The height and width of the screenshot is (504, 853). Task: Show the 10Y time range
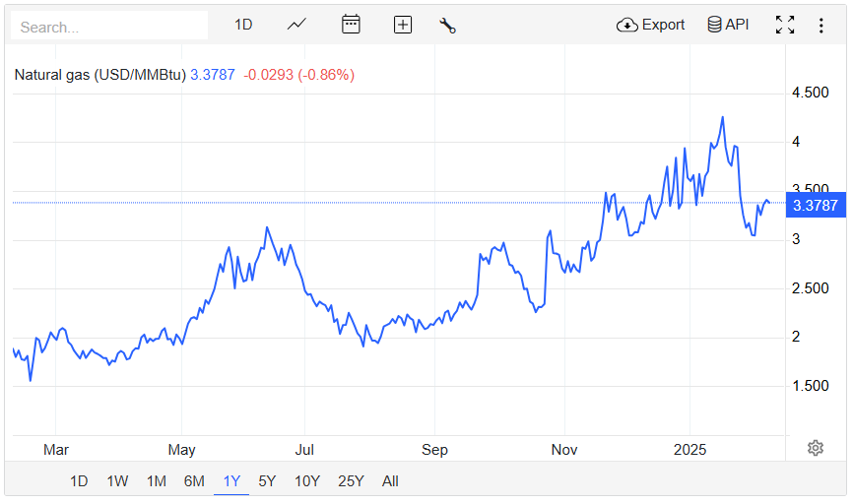tap(307, 481)
